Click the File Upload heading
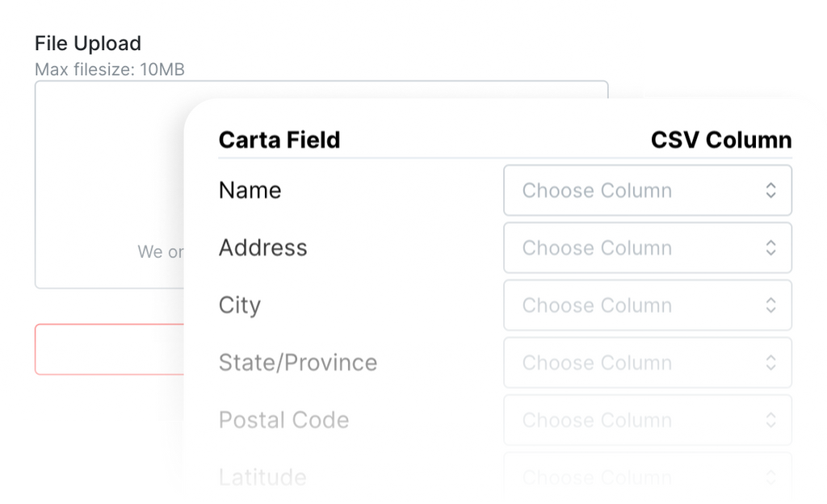827x504 pixels. [88, 44]
